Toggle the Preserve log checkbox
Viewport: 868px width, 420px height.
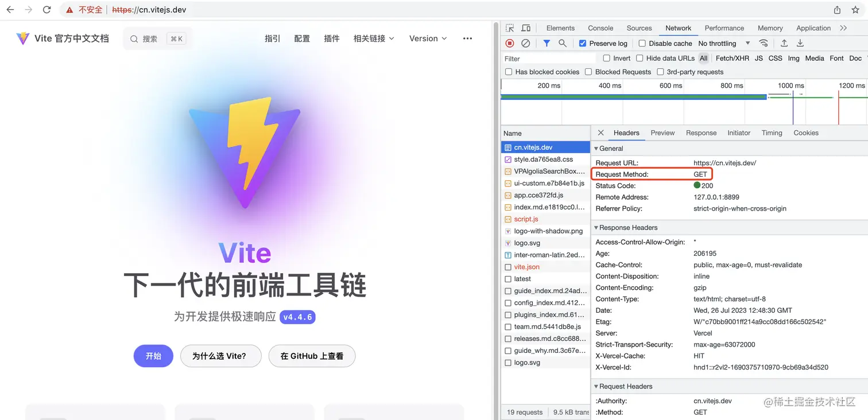[583, 44]
